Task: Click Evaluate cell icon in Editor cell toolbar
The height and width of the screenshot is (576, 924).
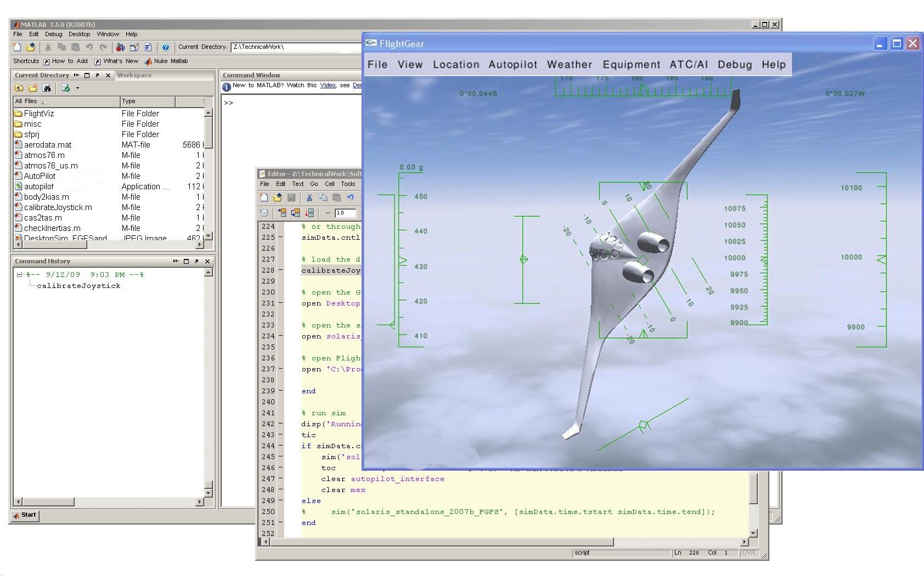Action: [282, 213]
